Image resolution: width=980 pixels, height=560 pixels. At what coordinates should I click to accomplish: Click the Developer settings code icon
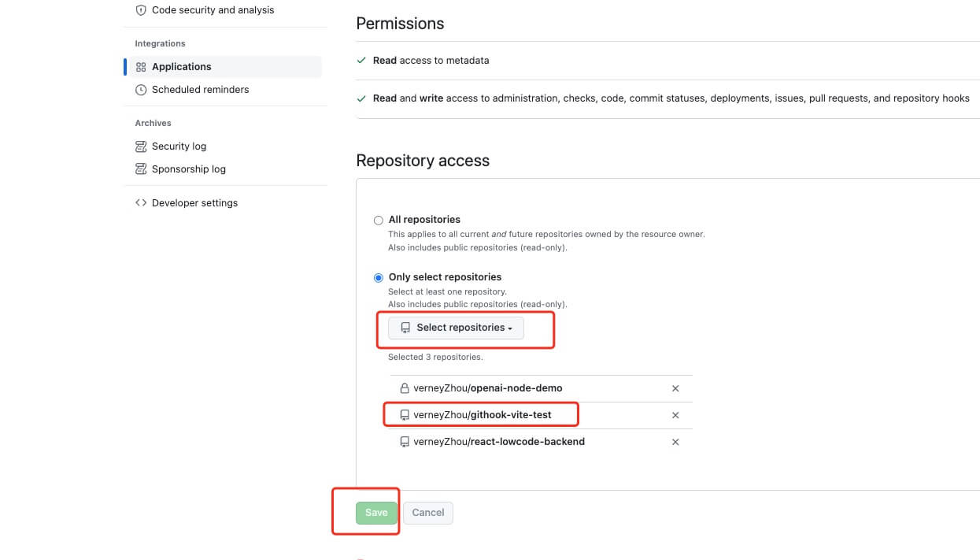pyautogui.click(x=141, y=203)
